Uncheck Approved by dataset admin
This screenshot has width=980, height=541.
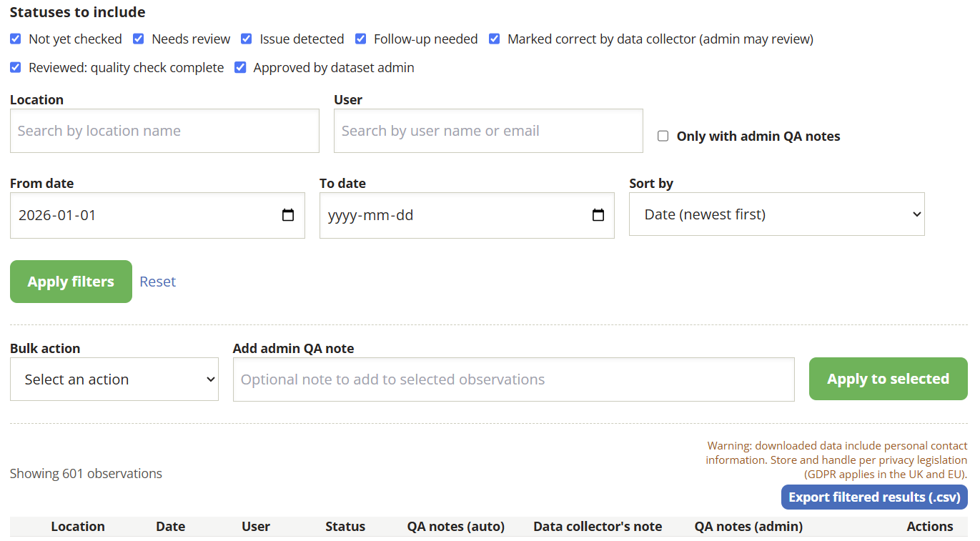coord(240,67)
